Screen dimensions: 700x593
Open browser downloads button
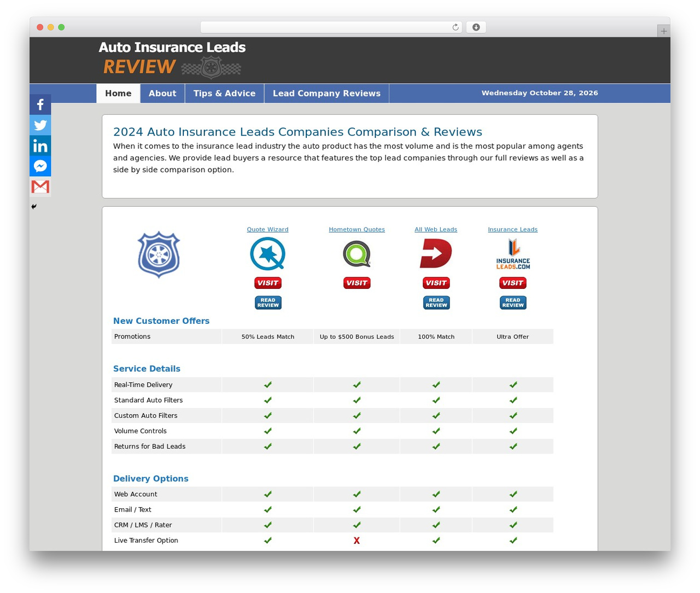tap(476, 27)
